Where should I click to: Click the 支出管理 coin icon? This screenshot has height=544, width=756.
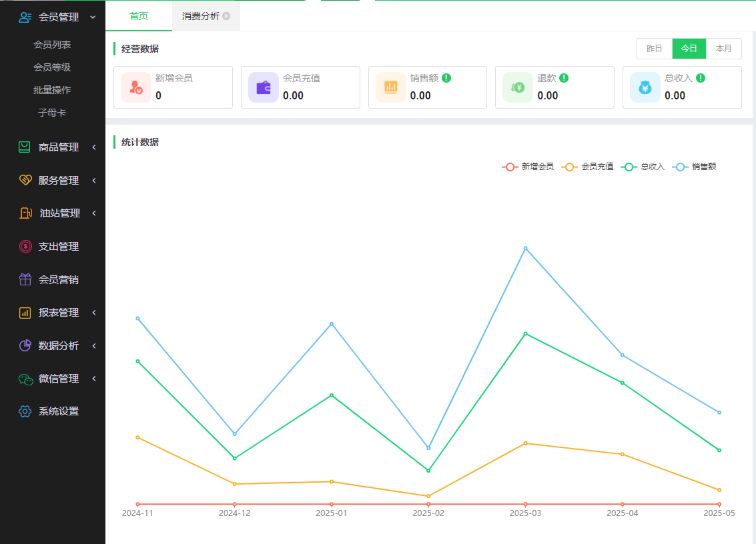coord(25,246)
